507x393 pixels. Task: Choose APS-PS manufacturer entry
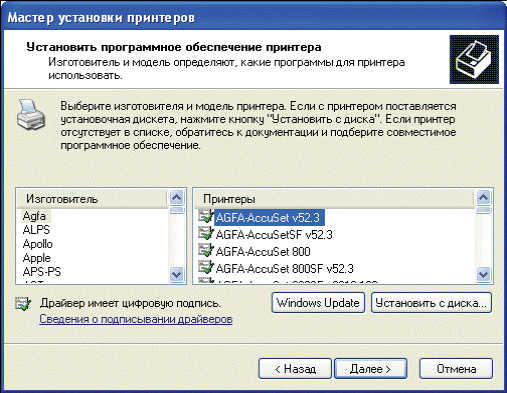tap(42, 272)
